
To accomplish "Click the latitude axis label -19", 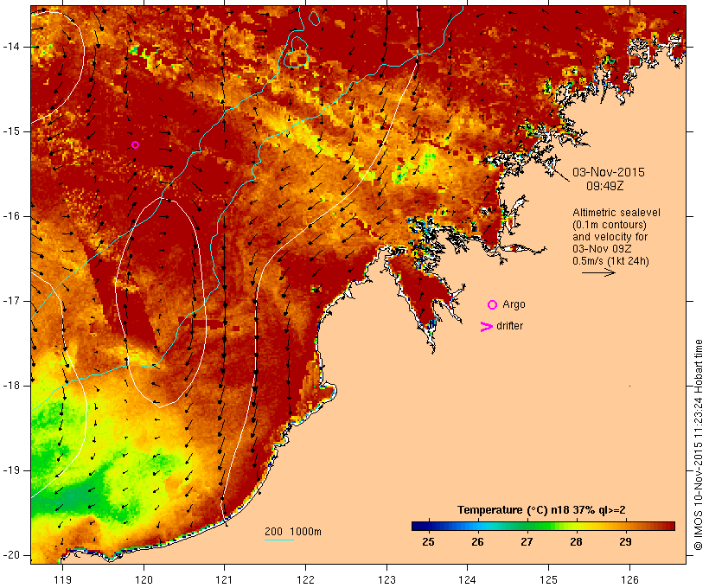I will (x=11, y=470).
